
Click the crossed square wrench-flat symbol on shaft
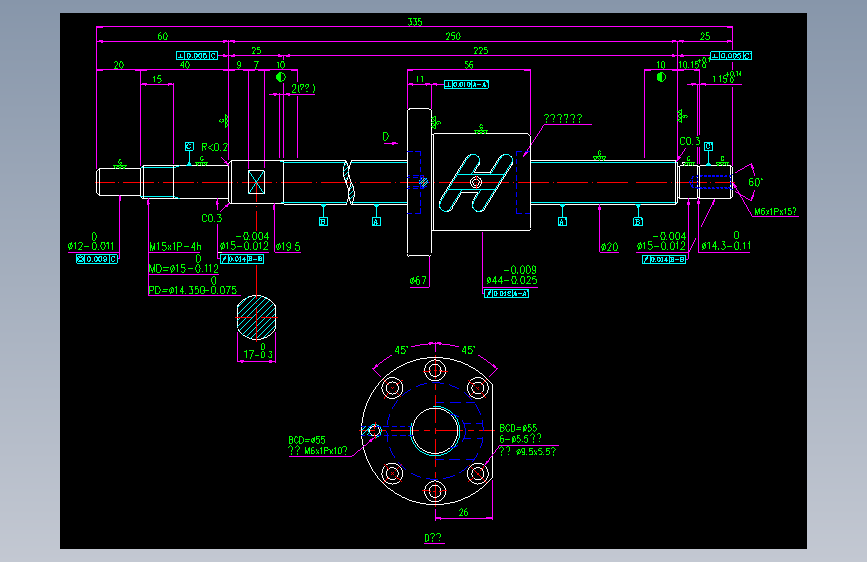click(257, 182)
